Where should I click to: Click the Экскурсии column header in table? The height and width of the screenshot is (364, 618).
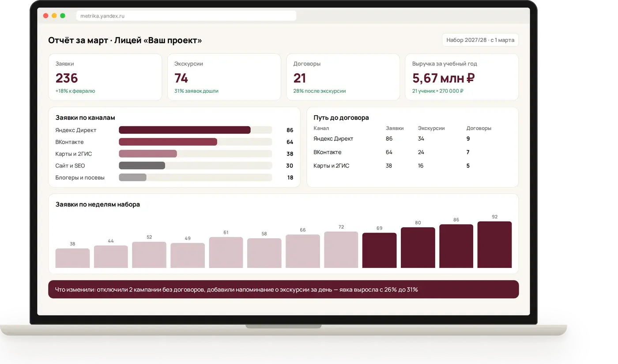pos(431,128)
